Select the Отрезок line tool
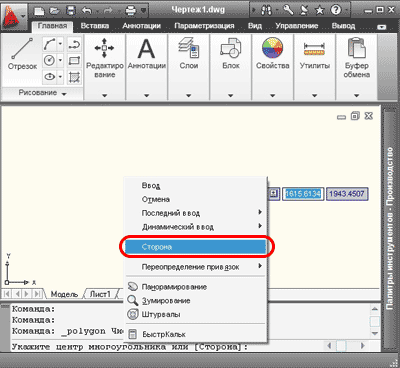400x368 pixels. coord(22,53)
